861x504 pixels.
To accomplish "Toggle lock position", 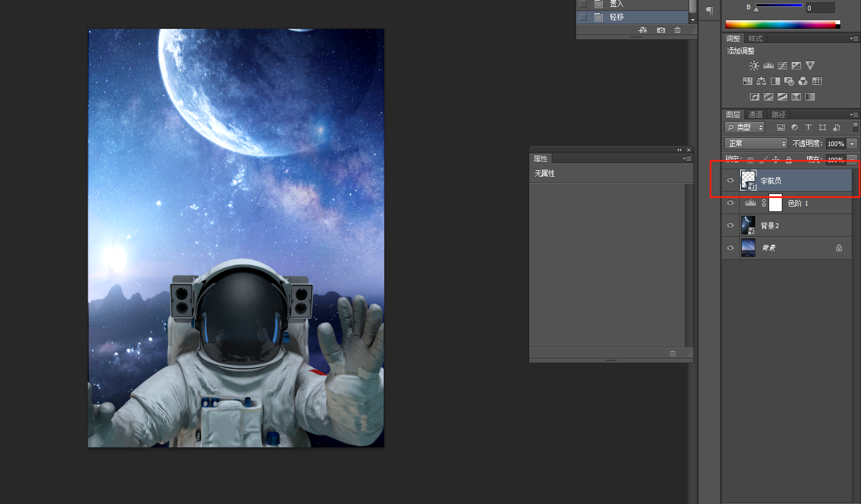I will pos(775,159).
